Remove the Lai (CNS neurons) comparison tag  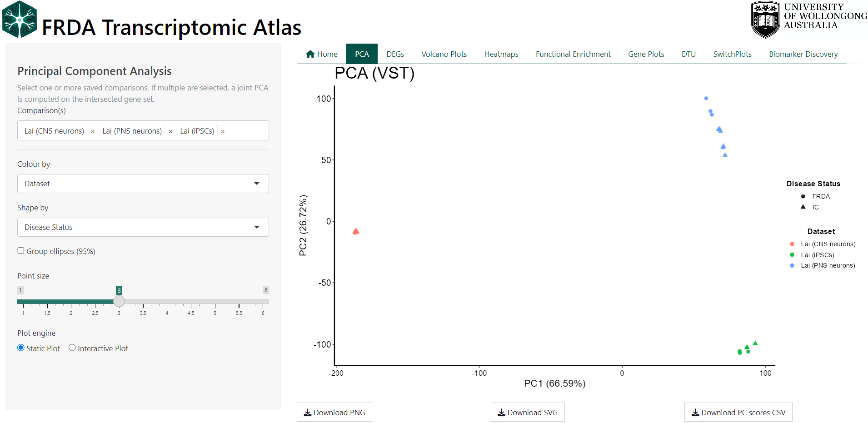point(93,131)
